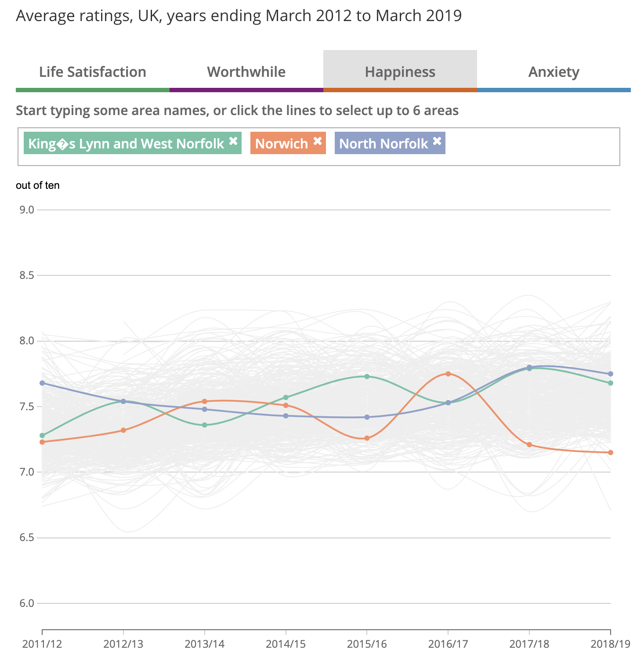Select the Happiness tab
The height and width of the screenshot is (671, 644).
pyautogui.click(x=400, y=72)
